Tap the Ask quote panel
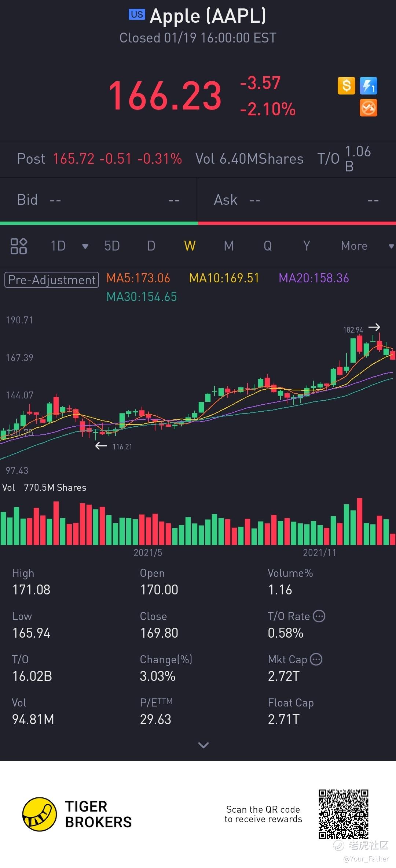 tap(297, 200)
